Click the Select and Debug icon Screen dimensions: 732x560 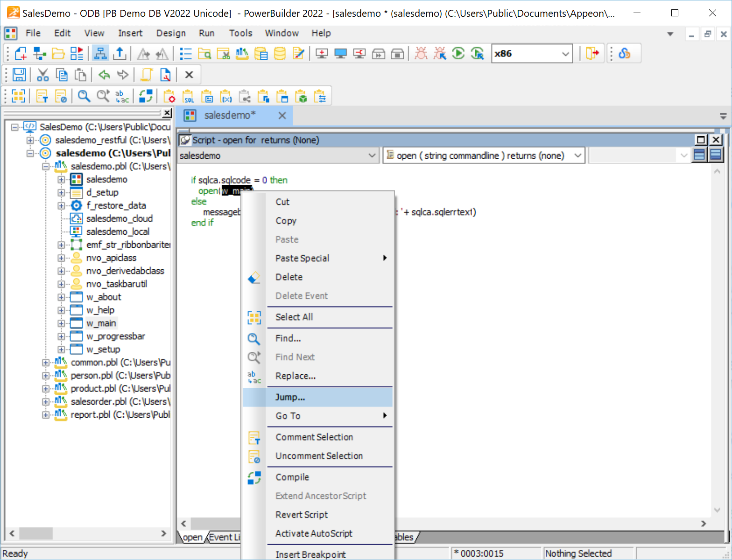(439, 54)
